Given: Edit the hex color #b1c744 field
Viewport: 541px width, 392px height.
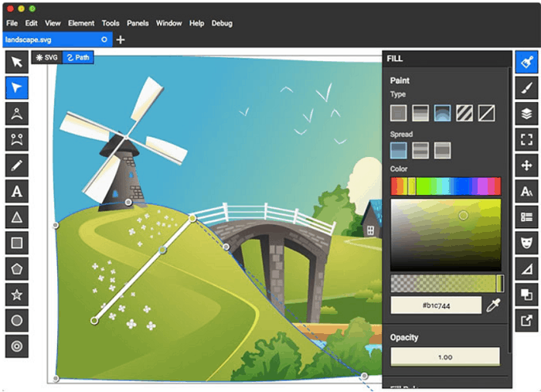Looking at the screenshot, I should tap(436, 305).
